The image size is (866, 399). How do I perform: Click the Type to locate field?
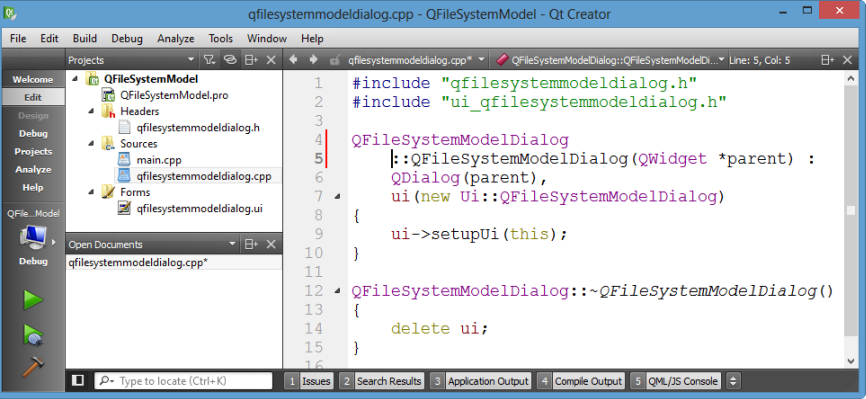[x=183, y=381]
